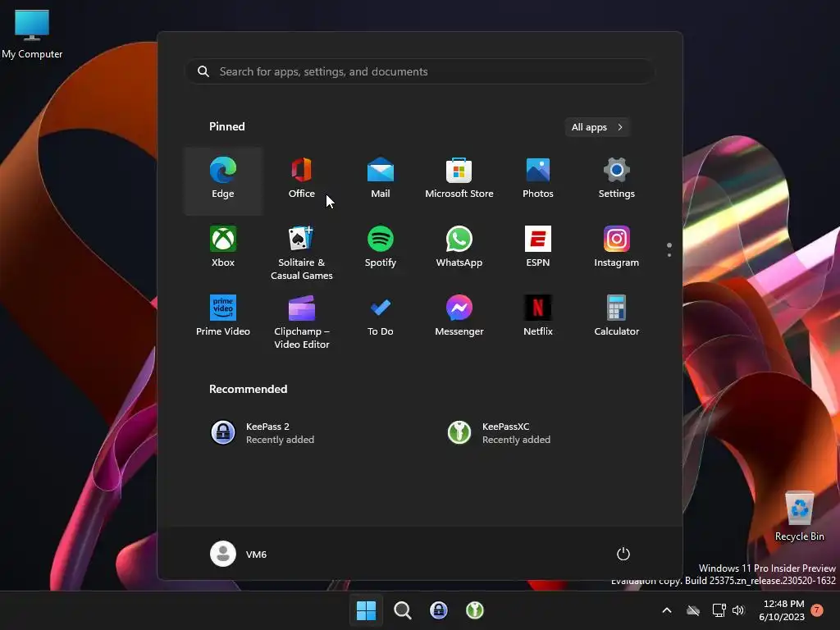Screen dimensions: 840x630
Task: Open the volume tray icon
Action: [739, 610]
